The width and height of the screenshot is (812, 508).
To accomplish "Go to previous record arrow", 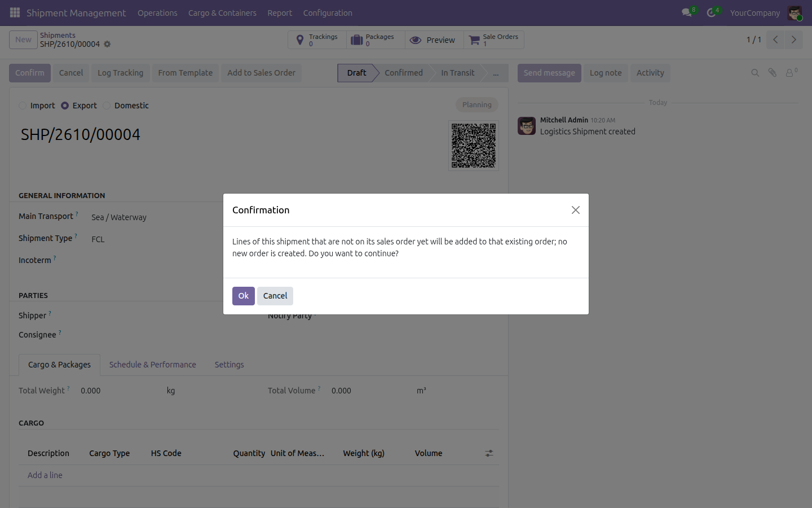I will coord(775,40).
